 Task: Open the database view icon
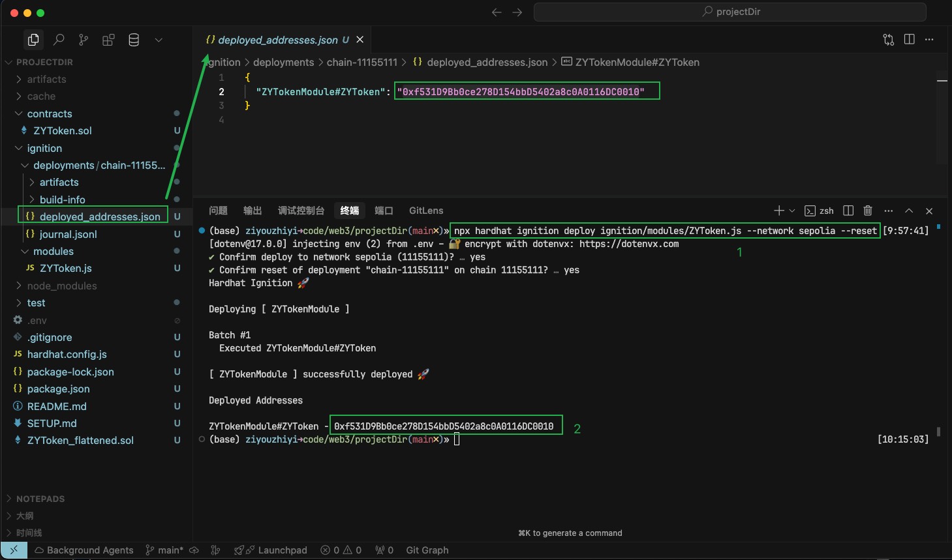(x=134, y=40)
